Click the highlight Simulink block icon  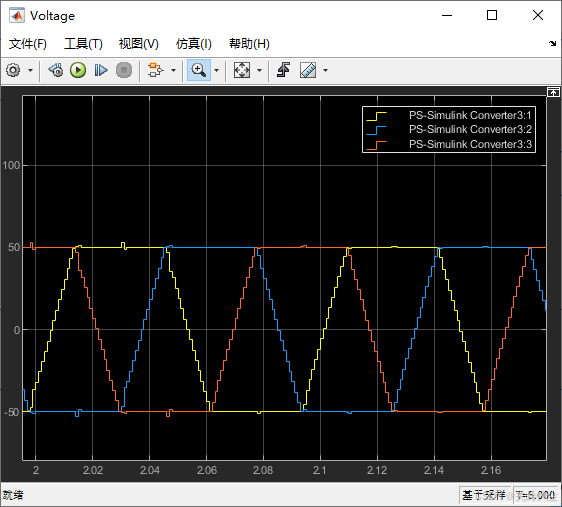(156, 70)
